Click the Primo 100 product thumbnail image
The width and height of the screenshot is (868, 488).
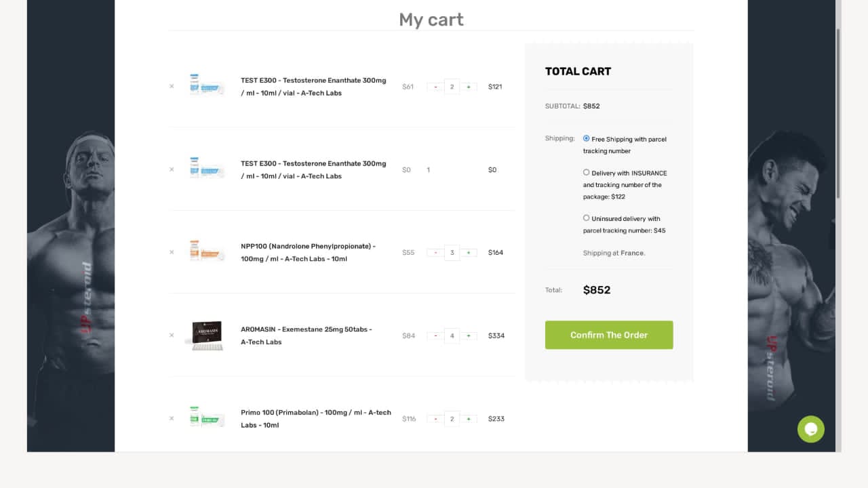pos(206,417)
